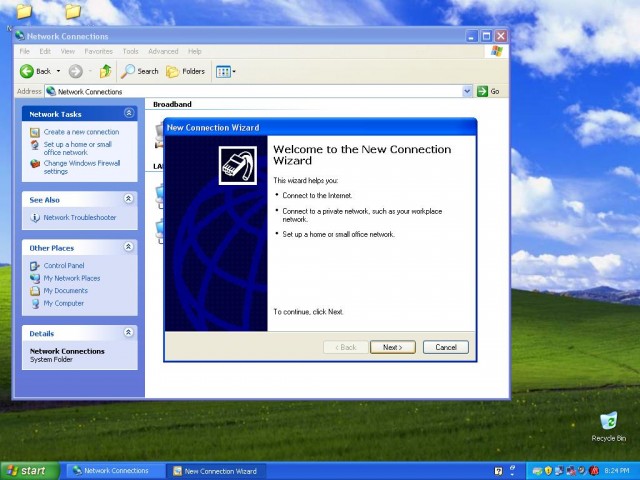Click the Control Panel icon in sidebar
640x480 pixels.
35,266
